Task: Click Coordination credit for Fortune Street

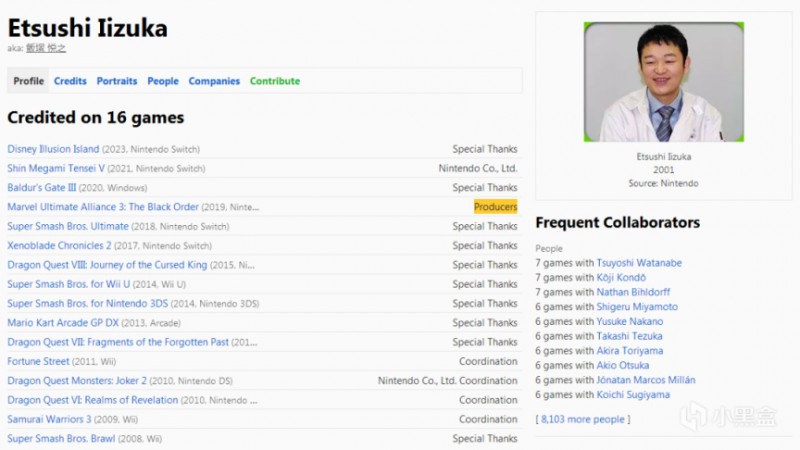Action: click(x=488, y=361)
